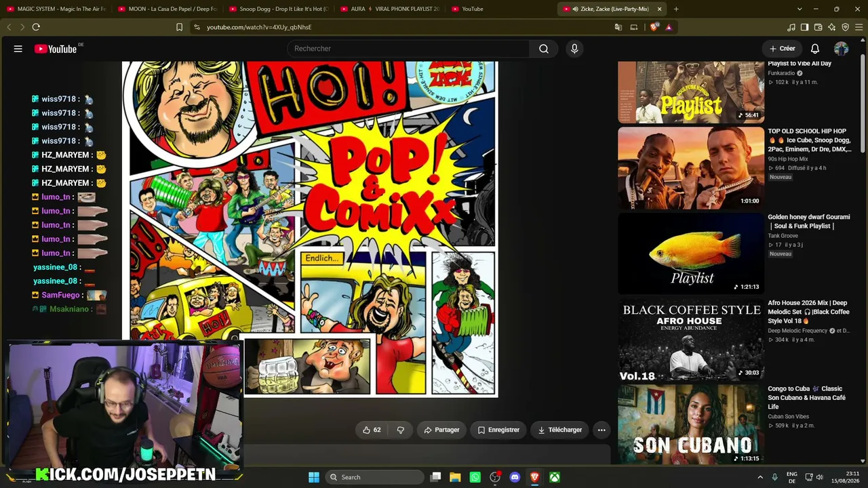The width and height of the screenshot is (868, 488).
Task: Go forward in browser history
Action: click(22, 27)
